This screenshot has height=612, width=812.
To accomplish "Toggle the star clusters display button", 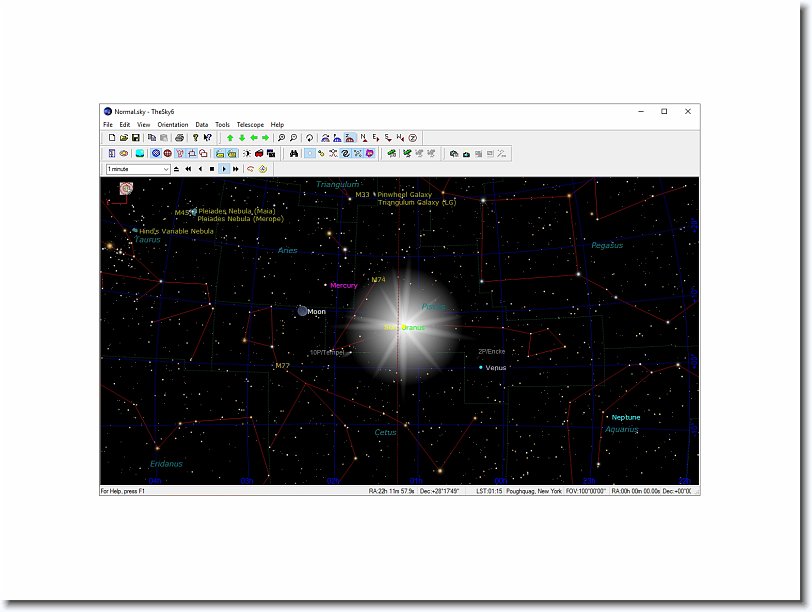I will 357,153.
